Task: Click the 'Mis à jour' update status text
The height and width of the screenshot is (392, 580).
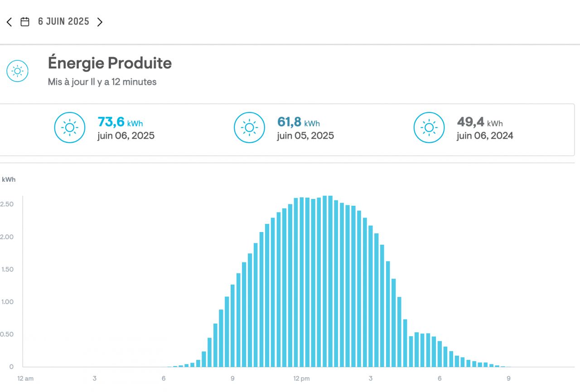Action: pos(102,82)
